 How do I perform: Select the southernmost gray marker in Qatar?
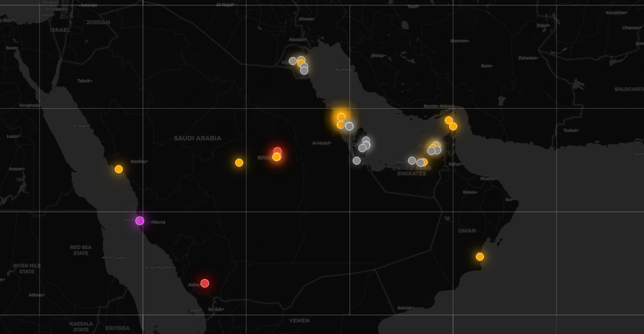click(x=356, y=160)
